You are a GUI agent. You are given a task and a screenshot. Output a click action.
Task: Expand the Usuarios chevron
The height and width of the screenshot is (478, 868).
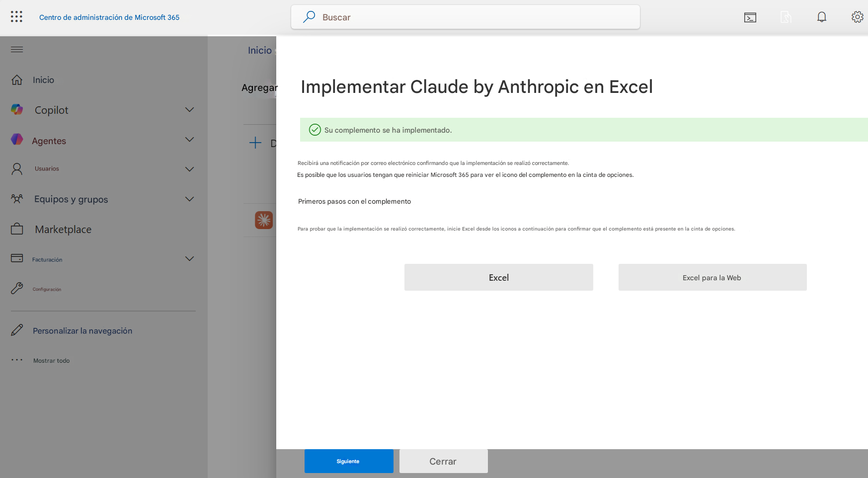click(x=189, y=169)
